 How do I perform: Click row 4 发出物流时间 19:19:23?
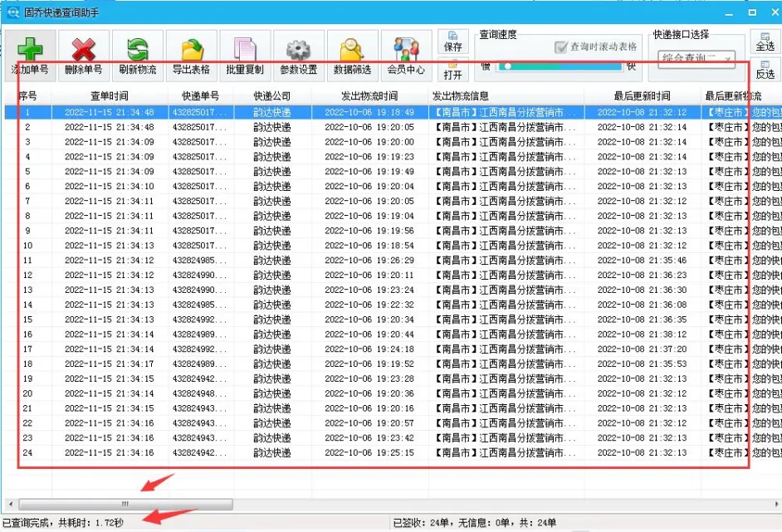pyautogui.click(x=369, y=157)
